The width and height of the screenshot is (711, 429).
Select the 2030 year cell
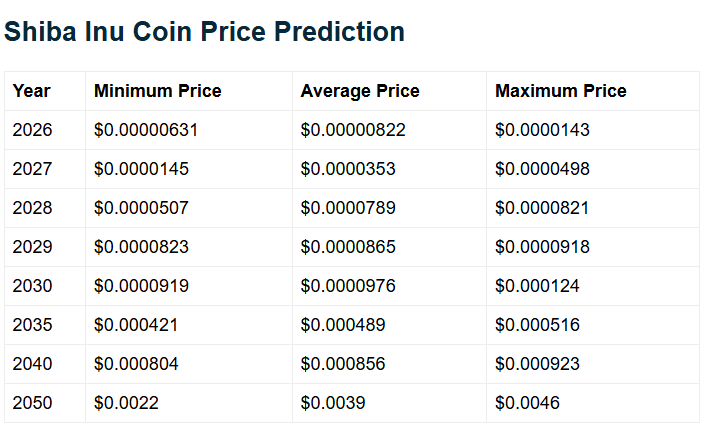click(x=32, y=286)
